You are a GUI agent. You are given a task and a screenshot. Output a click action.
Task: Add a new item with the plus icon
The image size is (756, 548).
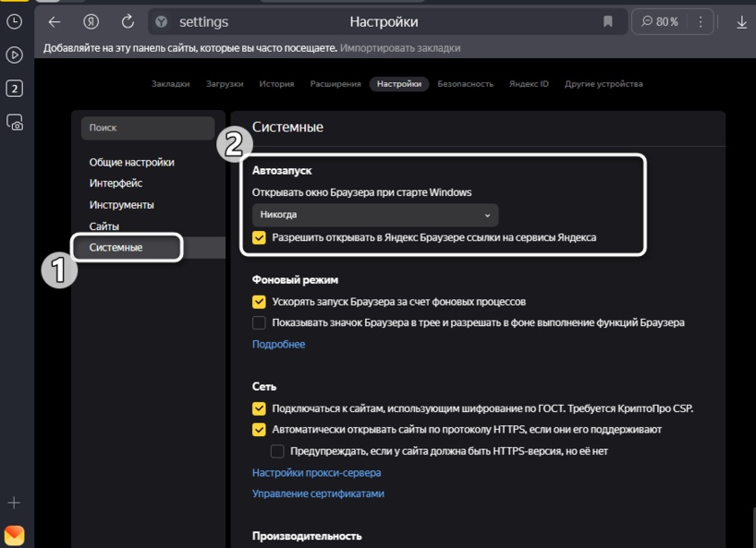(x=14, y=503)
